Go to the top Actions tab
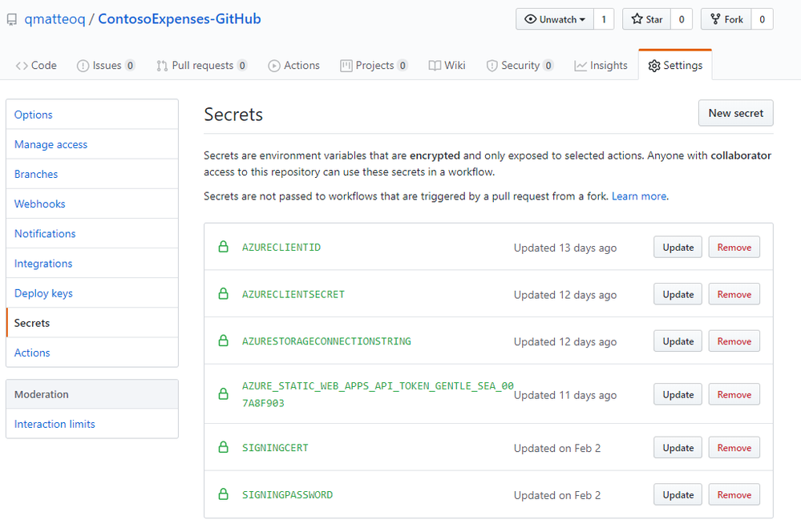This screenshot has height=532, width=801. pyautogui.click(x=293, y=66)
